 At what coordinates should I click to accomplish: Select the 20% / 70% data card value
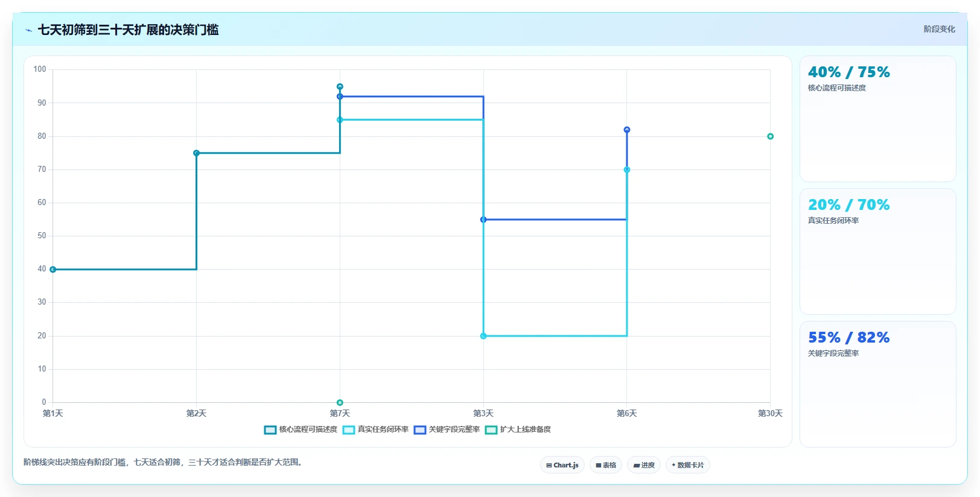coord(848,205)
